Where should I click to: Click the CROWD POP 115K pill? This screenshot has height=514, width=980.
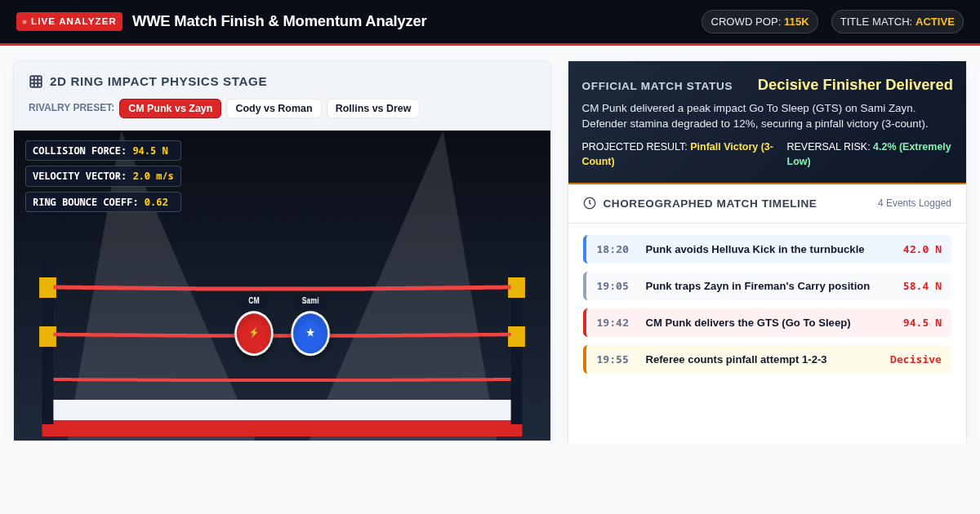coord(759,21)
